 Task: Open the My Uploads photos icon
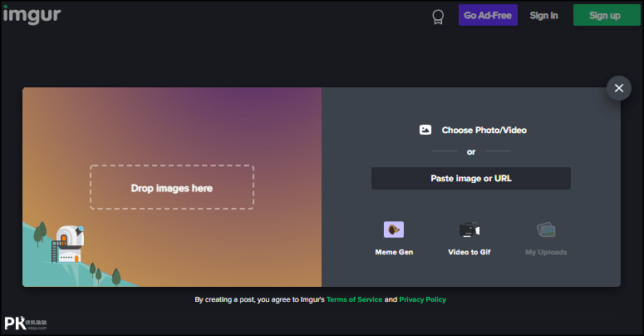coord(546,230)
